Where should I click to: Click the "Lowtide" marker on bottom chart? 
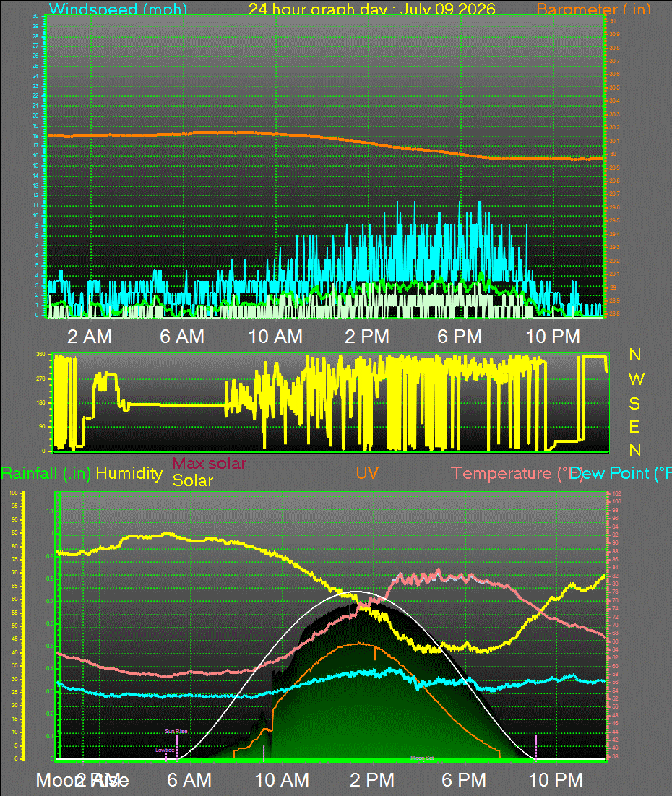(x=165, y=750)
